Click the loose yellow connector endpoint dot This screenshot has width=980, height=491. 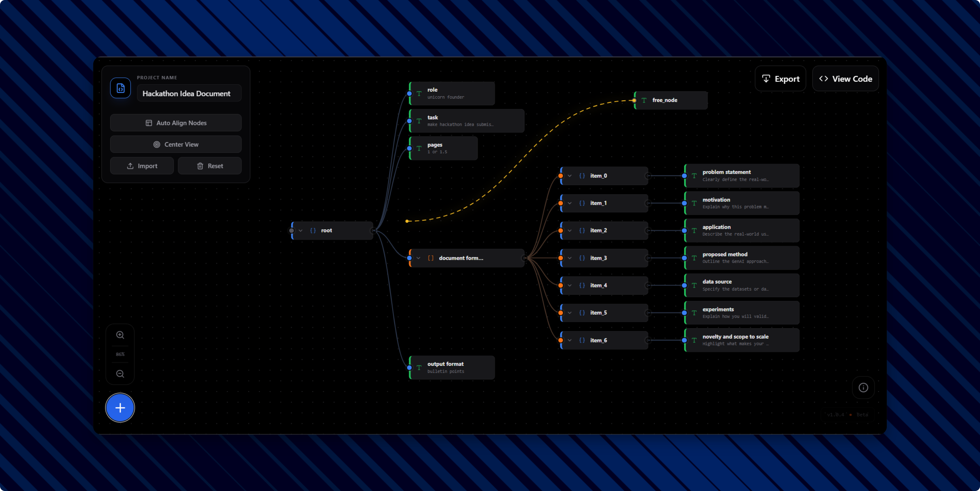pos(407,221)
